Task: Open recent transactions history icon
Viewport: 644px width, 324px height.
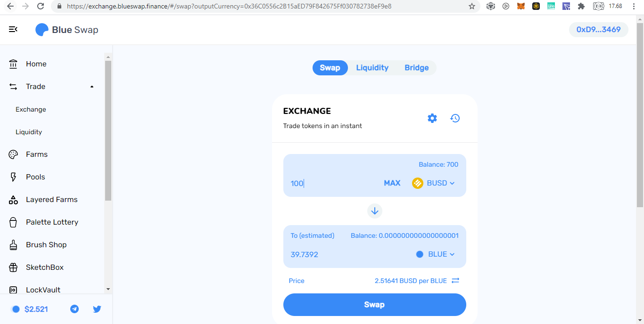Action: pos(455,118)
